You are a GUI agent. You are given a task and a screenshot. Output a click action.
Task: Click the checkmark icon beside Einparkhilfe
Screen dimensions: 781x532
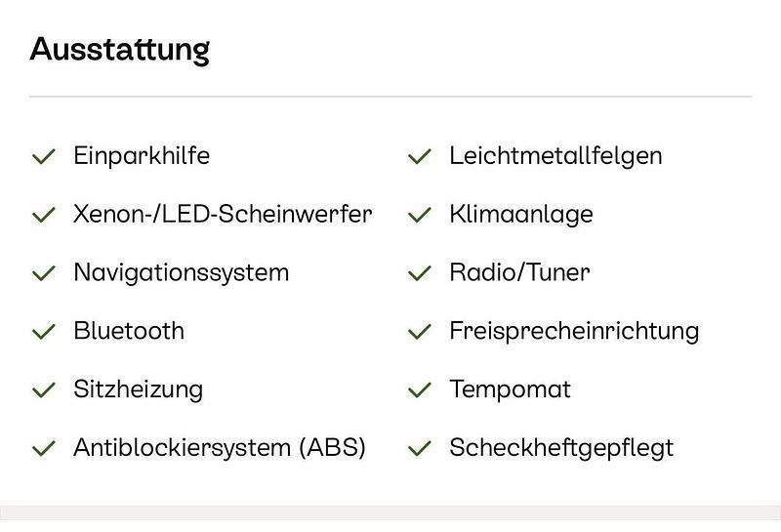pos(44,156)
